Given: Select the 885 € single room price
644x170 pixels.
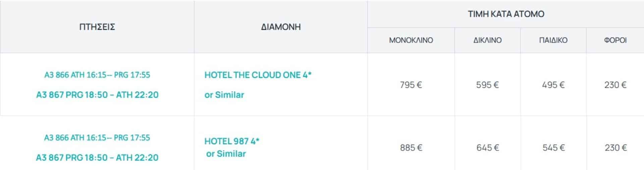Looking at the screenshot, I should pos(411,148).
